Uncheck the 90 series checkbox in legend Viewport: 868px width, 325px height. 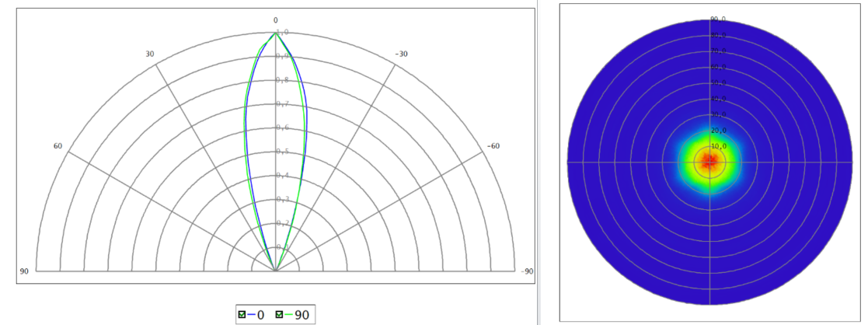coord(280,315)
